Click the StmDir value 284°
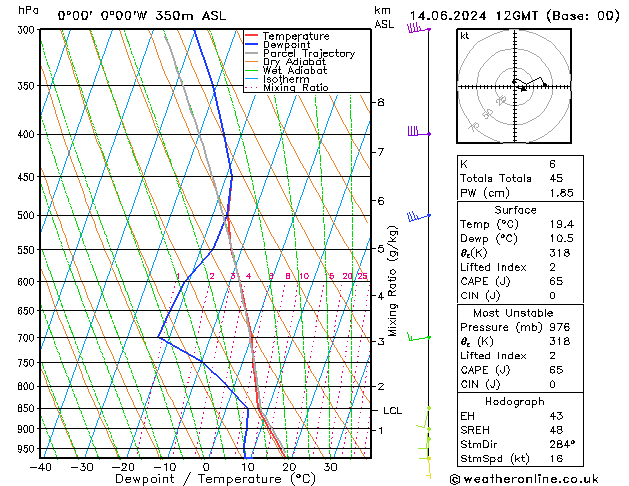629x486 pixels. 562,444
